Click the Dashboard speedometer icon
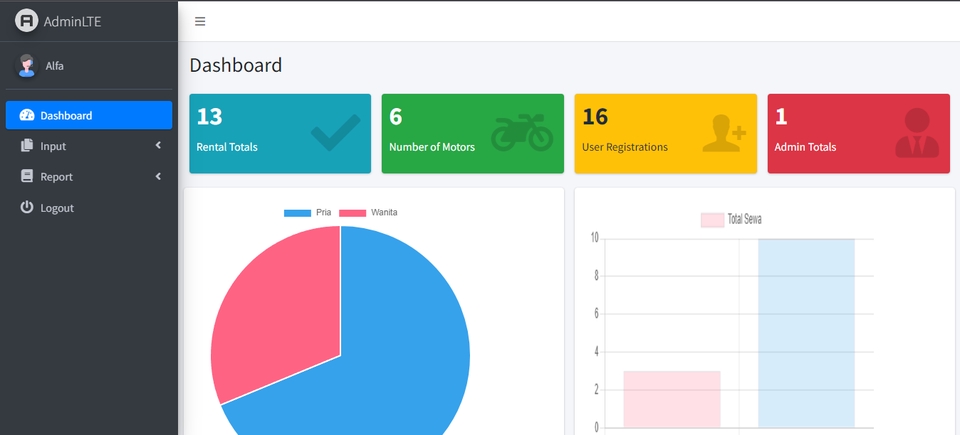 [26, 115]
